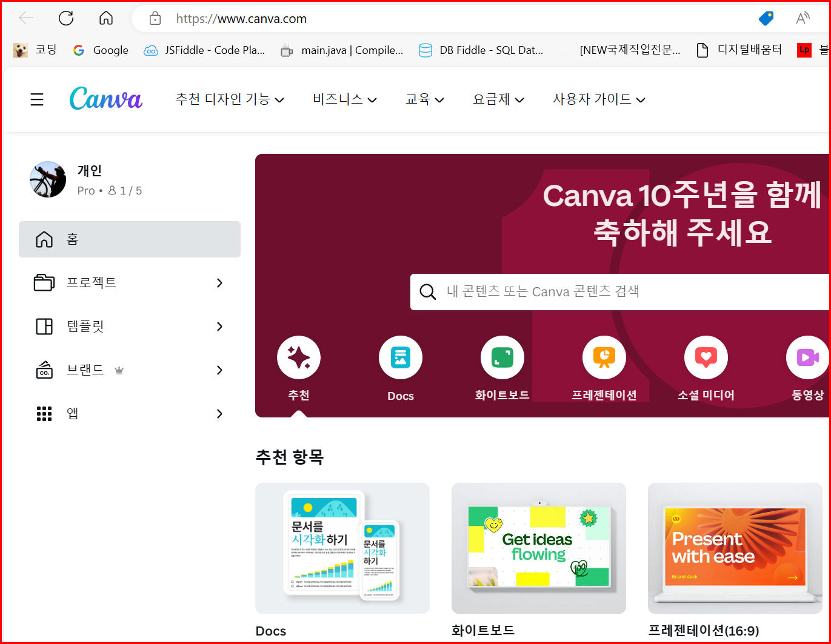
Task: Click the blue shopping tag icon
Action: click(766, 19)
